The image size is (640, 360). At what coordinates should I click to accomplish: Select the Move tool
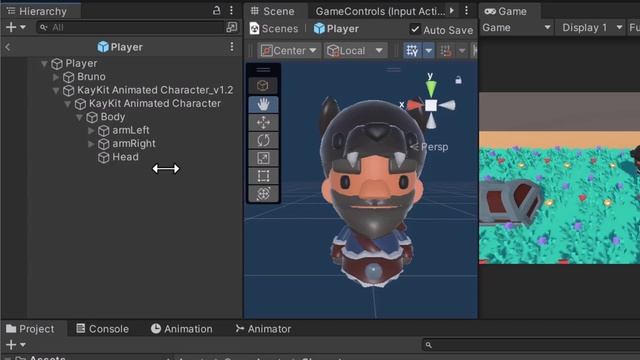263,122
